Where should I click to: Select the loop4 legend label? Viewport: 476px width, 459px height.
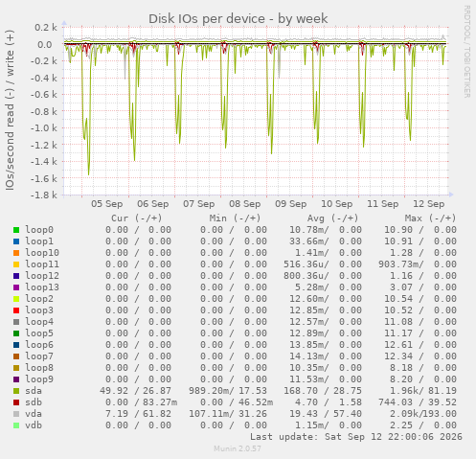39,322
